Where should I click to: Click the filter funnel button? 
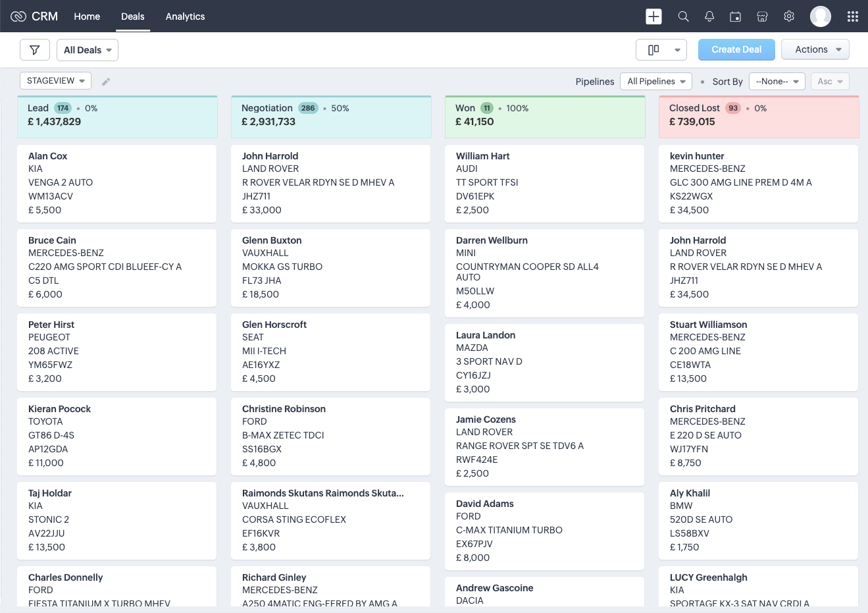coord(35,50)
